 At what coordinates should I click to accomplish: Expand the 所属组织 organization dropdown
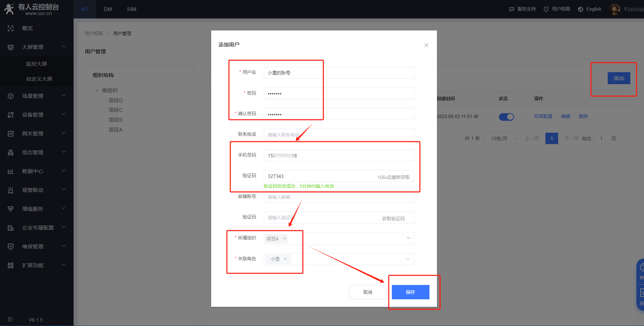click(x=408, y=238)
